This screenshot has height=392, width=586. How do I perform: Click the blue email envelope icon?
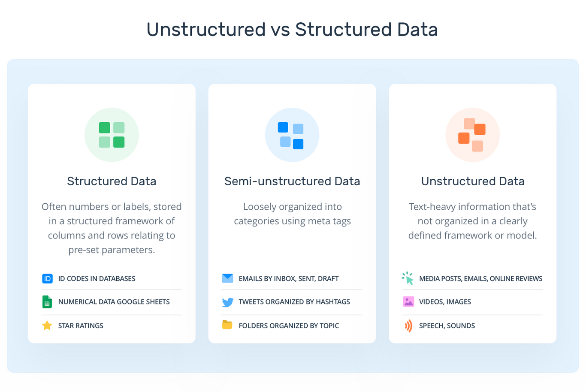click(227, 278)
